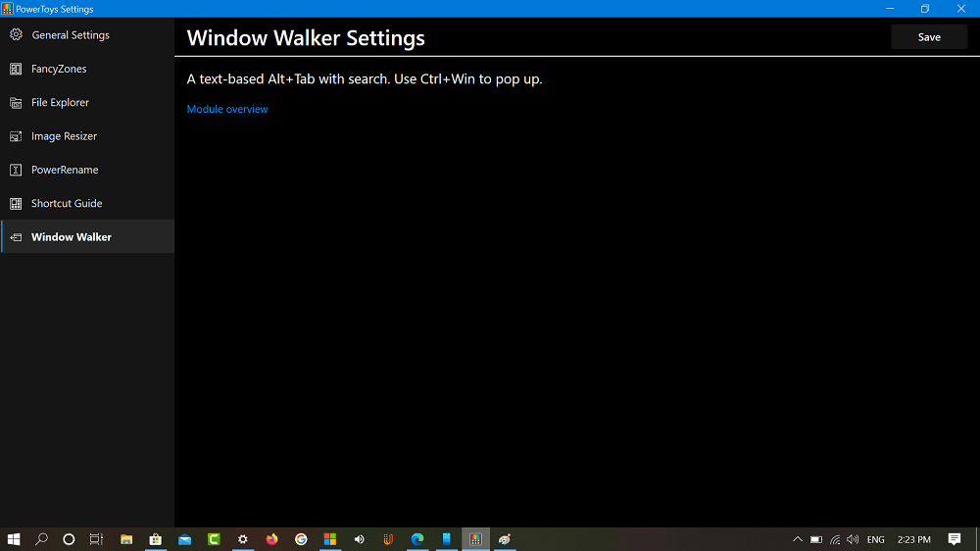Open the Image Resizer settings
This screenshot has width=980, height=551.
point(87,136)
